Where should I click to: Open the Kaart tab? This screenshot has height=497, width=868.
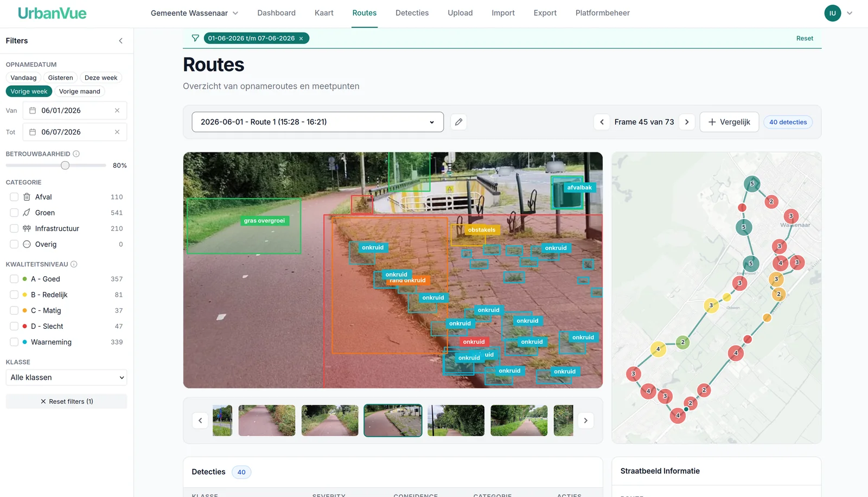[x=324, y=13]
